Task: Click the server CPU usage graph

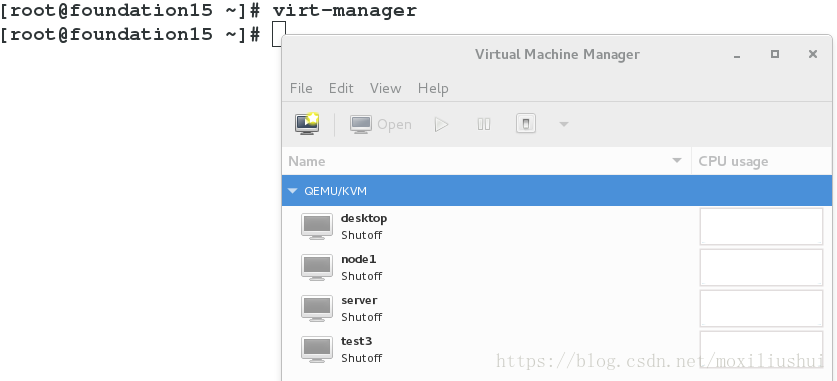Action: pos(761,308)
